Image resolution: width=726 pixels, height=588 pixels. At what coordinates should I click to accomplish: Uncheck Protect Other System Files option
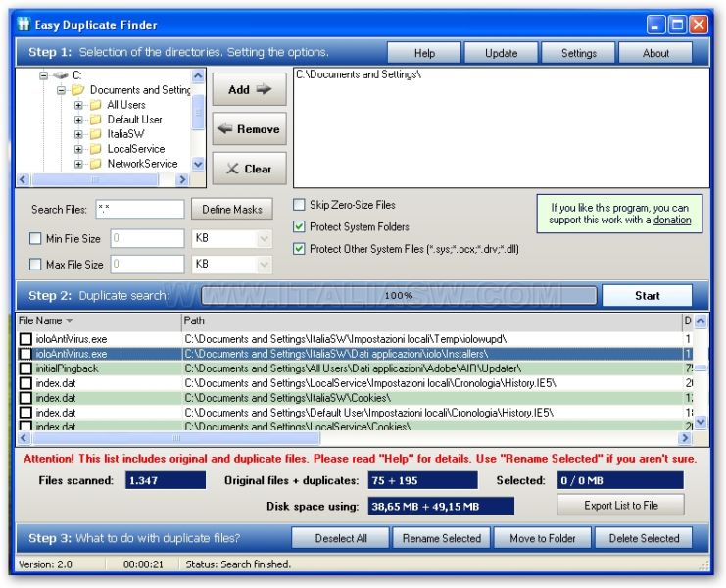(299, 249)
